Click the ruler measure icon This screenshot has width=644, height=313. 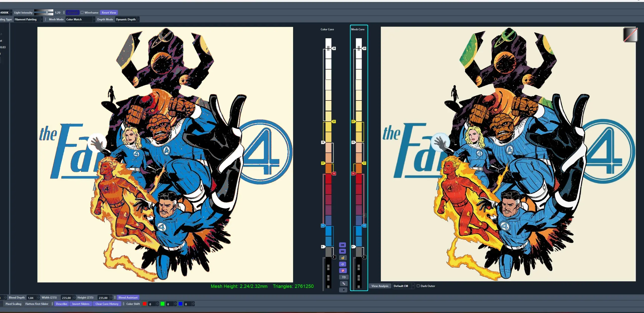pyautogui.click(x=343, y=283)
